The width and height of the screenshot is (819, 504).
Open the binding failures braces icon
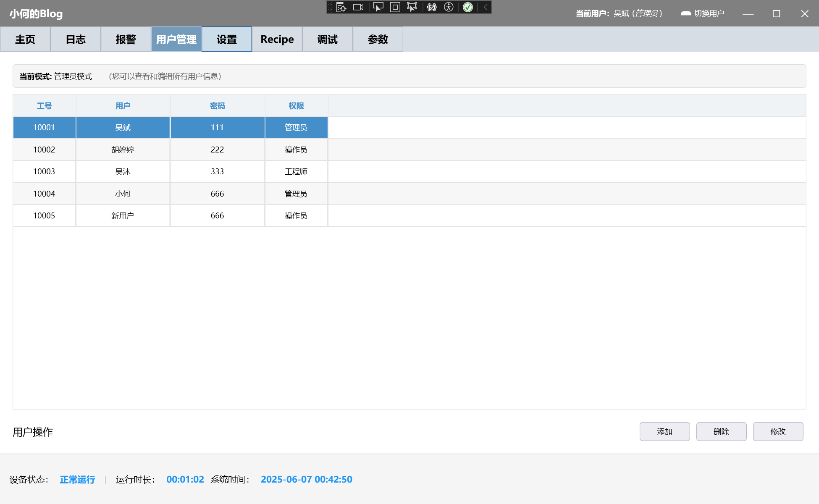point(432,7)
